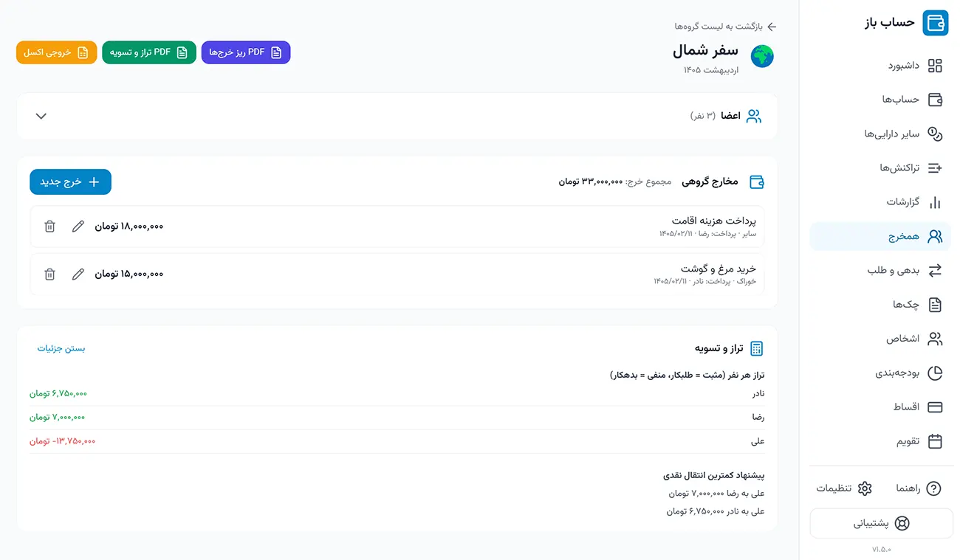Click the version label v1.5.0
The width and height of the screenshot is (960, 560).
coord(882,550)
